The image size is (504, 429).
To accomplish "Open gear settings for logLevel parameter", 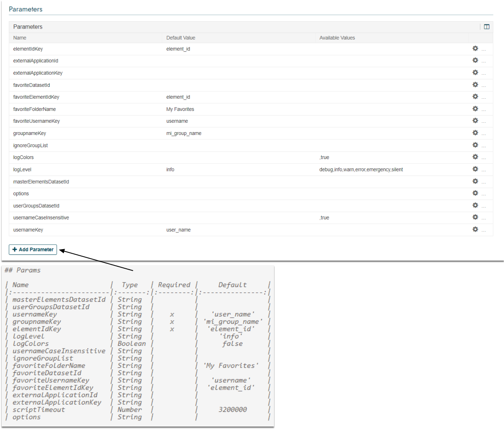I will pyautogui.click(x=475, y=169).
